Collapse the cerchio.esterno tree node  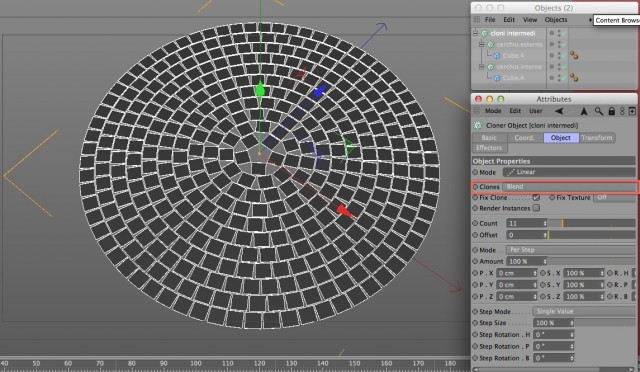(481, 44)
